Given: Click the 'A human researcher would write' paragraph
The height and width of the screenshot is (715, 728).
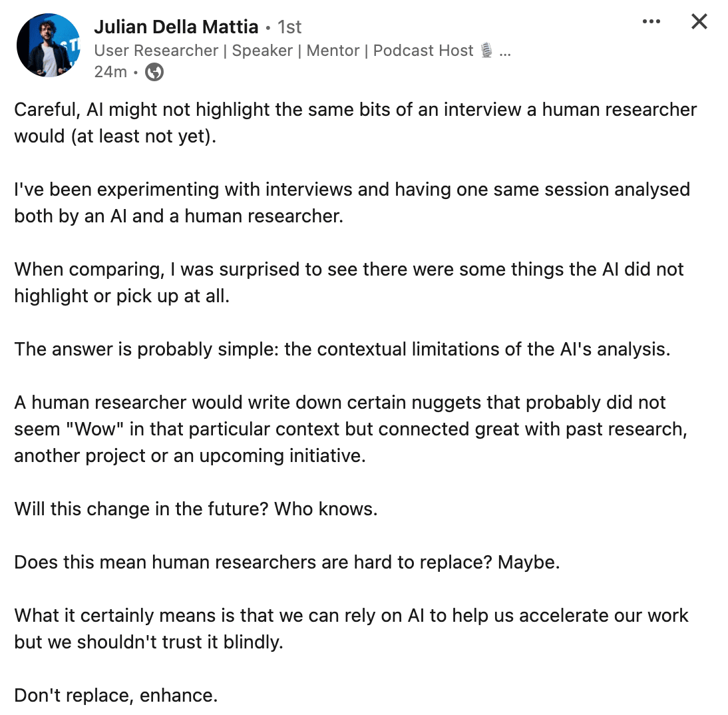Looking at the screenshot, I should coord(351,429).
